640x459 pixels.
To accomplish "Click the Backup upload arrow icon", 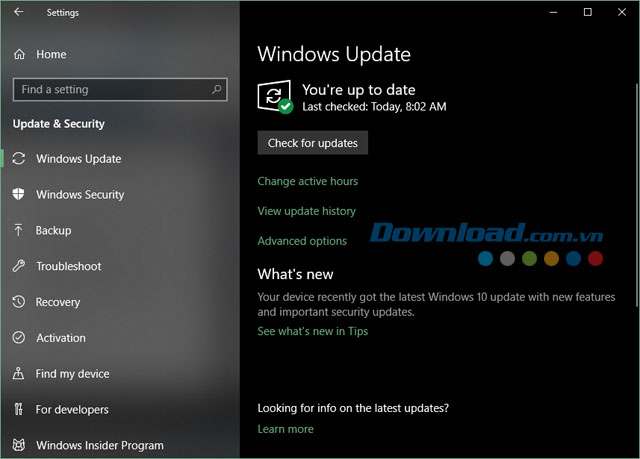I will click(x=18, y=230).
